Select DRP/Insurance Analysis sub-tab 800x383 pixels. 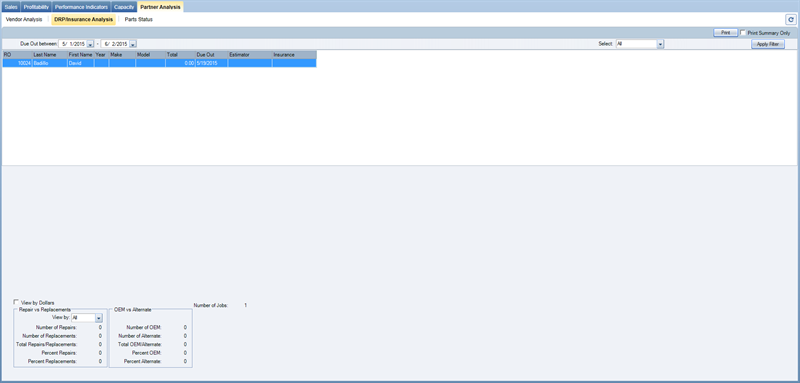[x=84, y=19]
